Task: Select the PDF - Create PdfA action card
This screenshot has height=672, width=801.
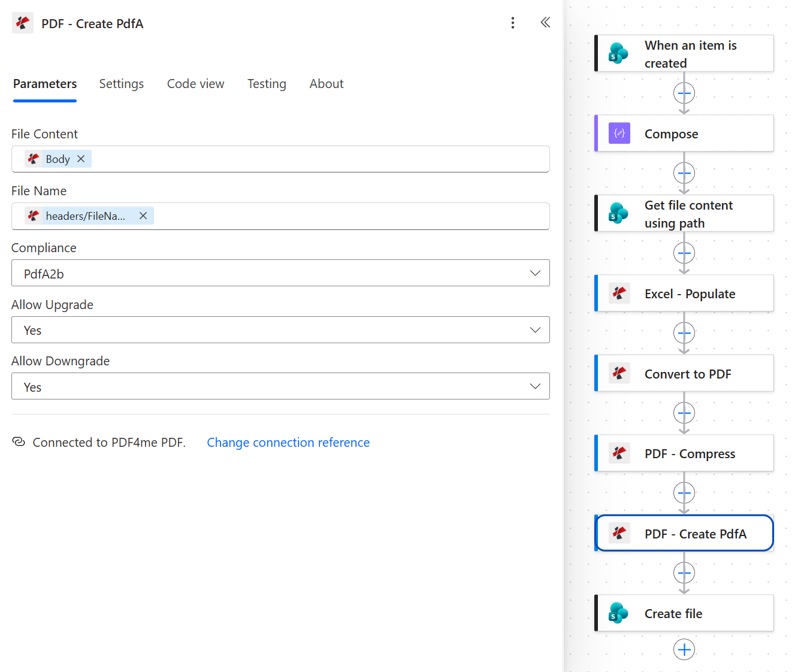Action: (x=684, y=533)
